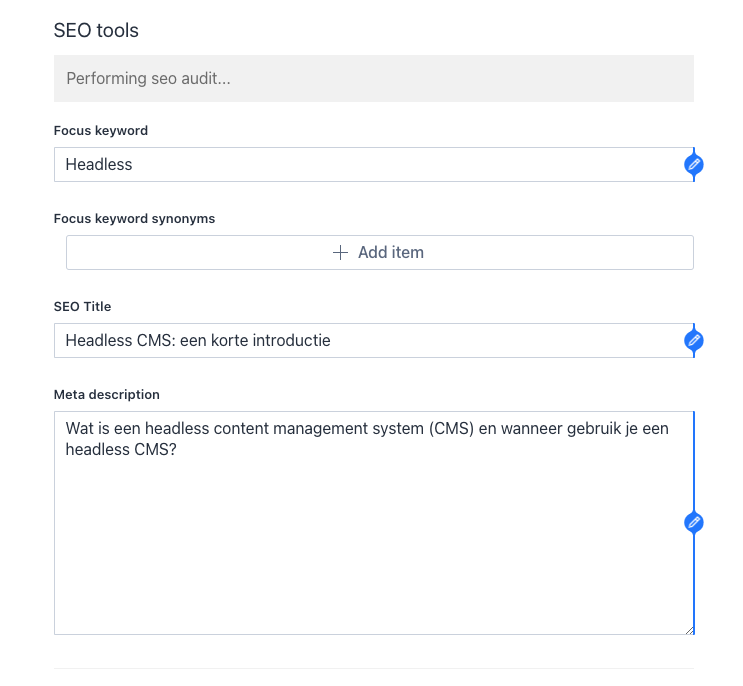This screenshot has width=743, height=686.
Task: Click the plus icon before Add item
Action: 340,253
